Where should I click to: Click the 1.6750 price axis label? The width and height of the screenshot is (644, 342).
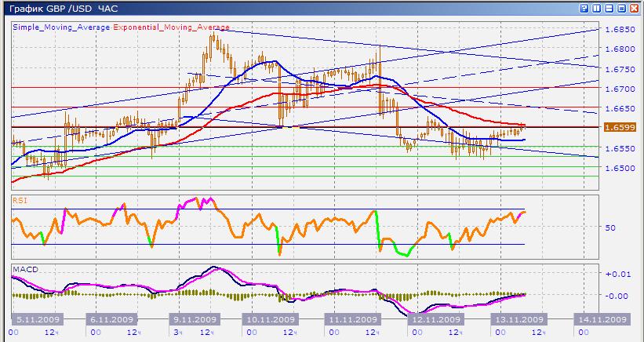pos(620,69)
